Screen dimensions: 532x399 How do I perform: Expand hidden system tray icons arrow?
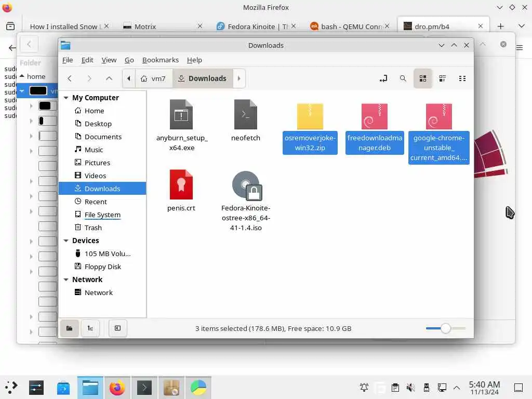457,387
